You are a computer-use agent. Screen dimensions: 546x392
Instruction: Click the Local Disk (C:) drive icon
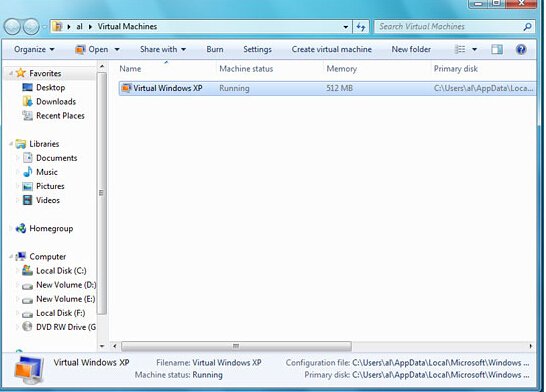27,271
